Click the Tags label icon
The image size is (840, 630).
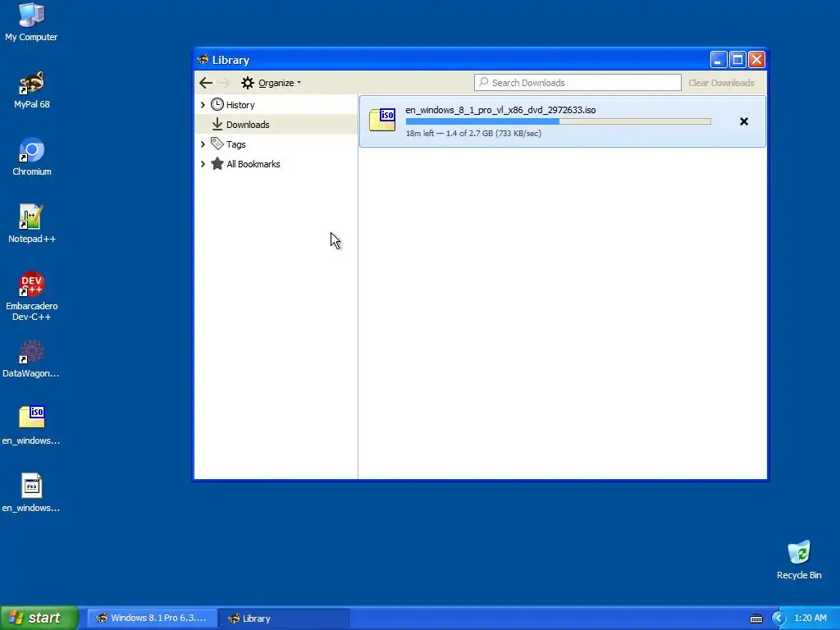click(x=217, y=144)
